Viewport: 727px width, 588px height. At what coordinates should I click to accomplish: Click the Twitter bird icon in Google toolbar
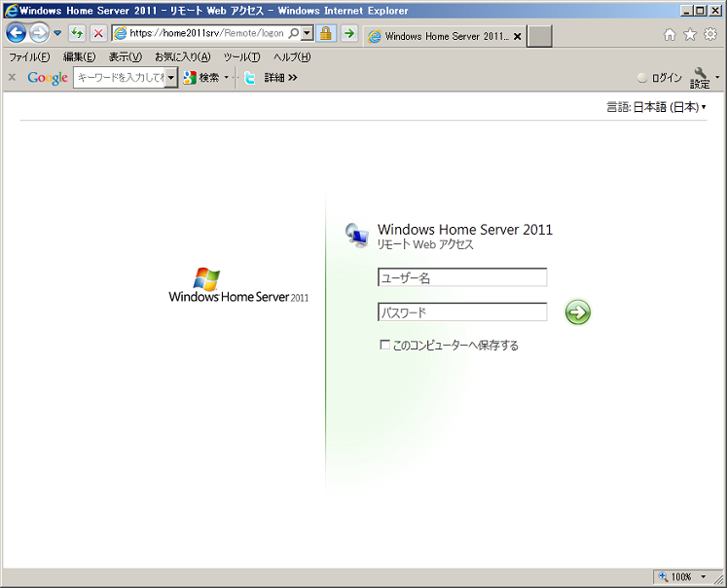(x=250, y=78)
